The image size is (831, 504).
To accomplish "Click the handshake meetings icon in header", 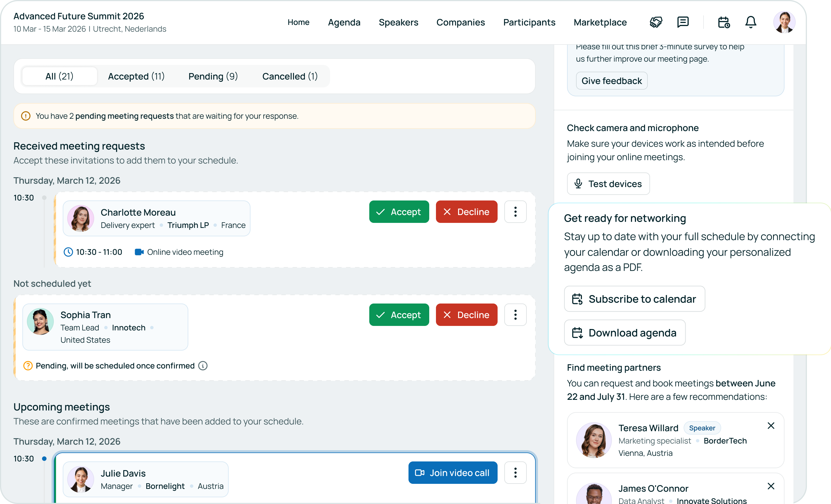I will click(x=656, y=22).
